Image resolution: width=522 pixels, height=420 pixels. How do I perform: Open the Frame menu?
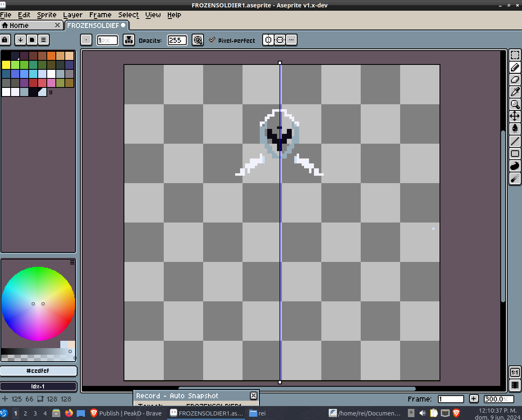click(101, 15)
